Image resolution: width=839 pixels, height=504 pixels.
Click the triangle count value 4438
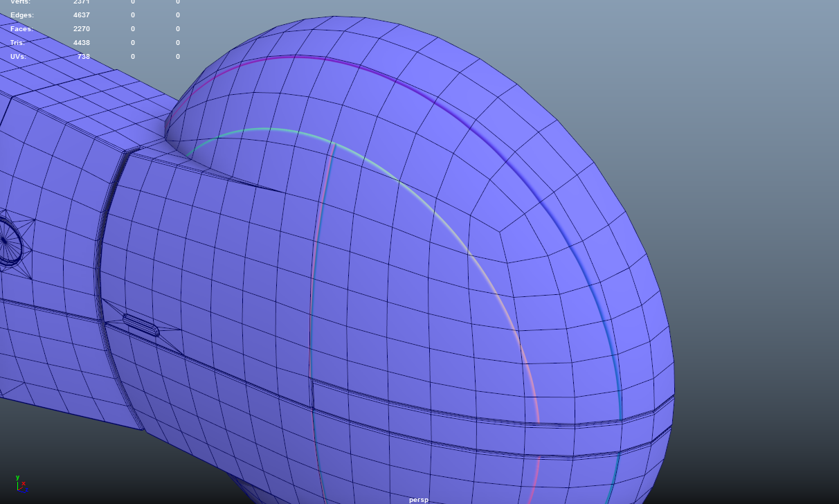pos(82,43)
